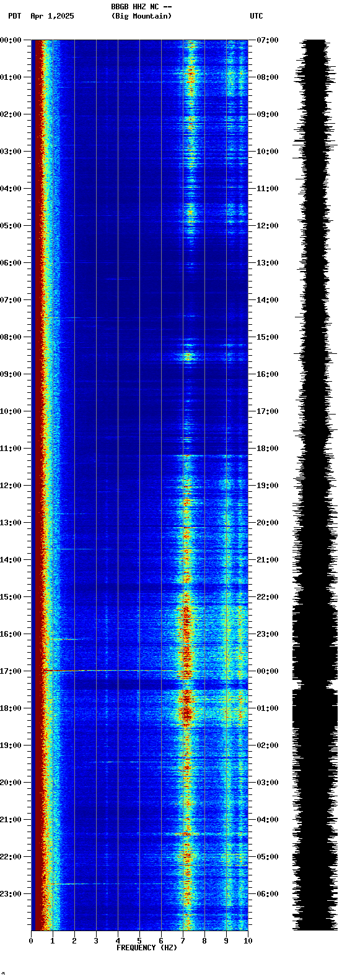Click the '(Big Mountain)' subtitle
This screenshot has height=980, width=342.
pyautogui.click(x=141, y=16)
